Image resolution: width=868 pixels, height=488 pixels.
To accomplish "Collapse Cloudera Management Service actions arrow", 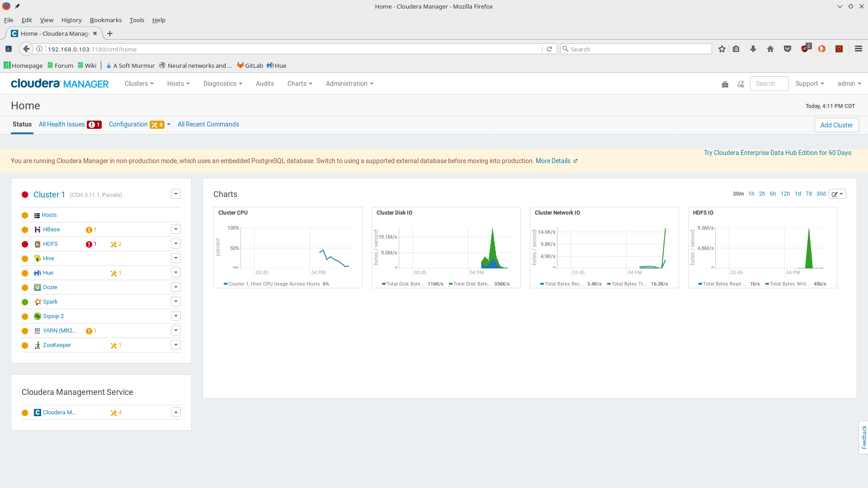I will (176, 412).
